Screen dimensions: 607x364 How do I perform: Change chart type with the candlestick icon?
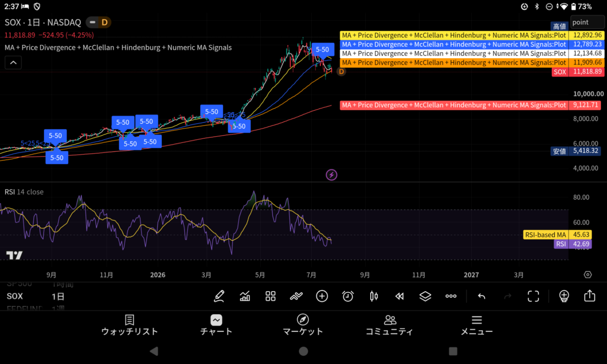point(373,296)
